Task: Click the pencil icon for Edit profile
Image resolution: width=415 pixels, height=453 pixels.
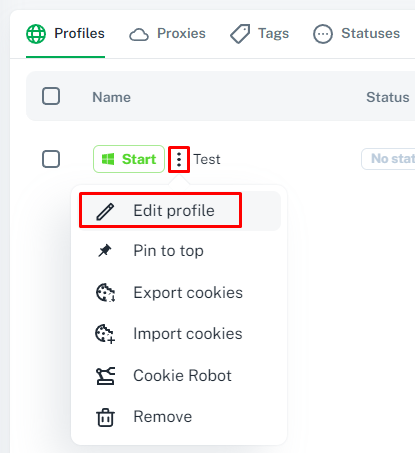Action: coord(105,211)
